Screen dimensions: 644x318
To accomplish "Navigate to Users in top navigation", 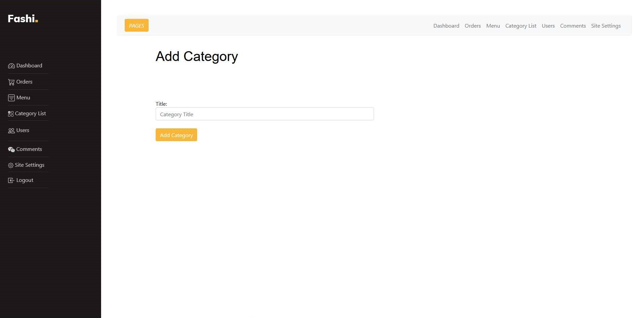I will pos(548,26).
